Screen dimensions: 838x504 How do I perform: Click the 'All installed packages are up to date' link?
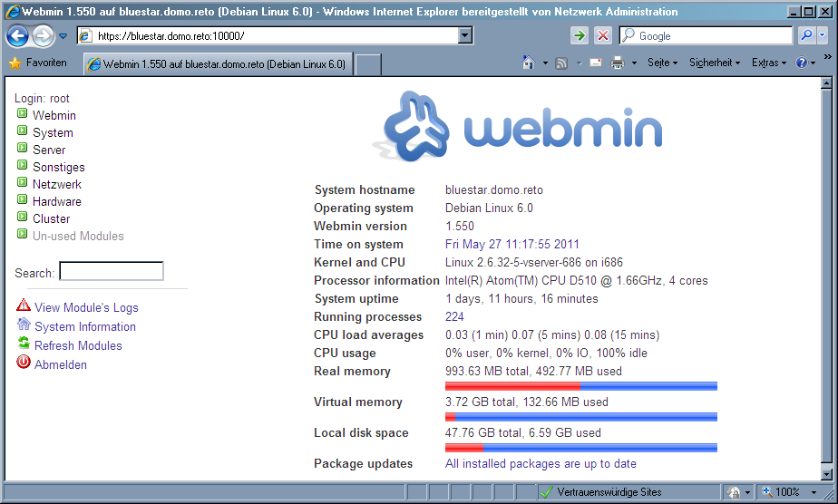click(x=541, y=463)
